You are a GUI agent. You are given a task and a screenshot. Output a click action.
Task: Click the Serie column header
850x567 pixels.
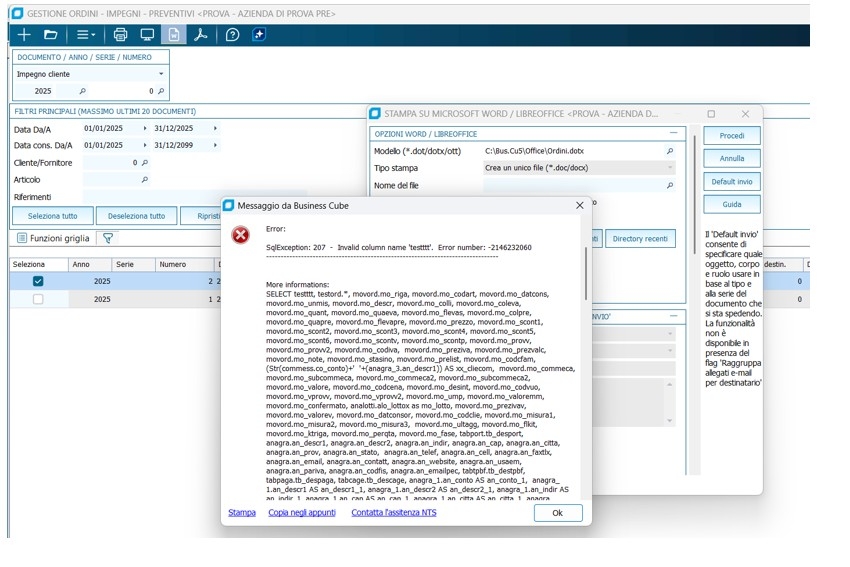pos(133,265)
